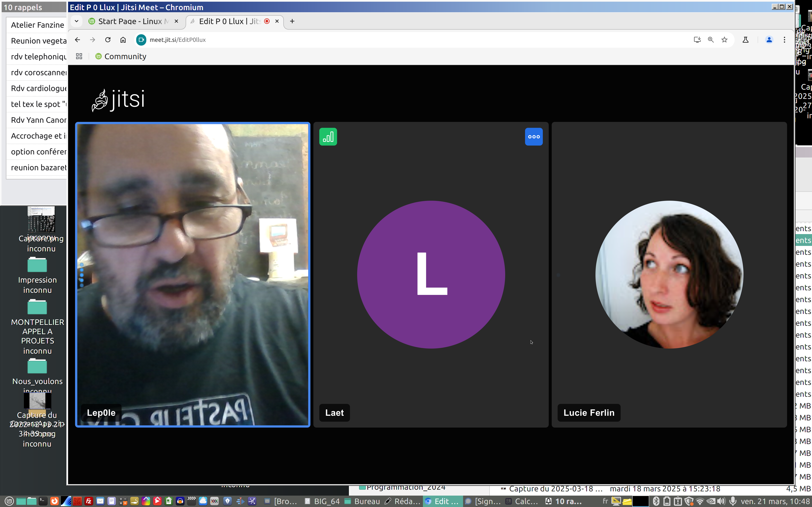Open the Chromium profile menu
Image resolution: width=812 pixels, height=507 pixels.
769,40
